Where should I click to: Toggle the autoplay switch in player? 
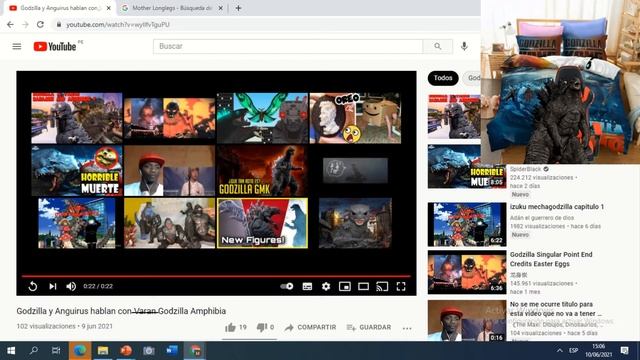(x=287, y=287)
